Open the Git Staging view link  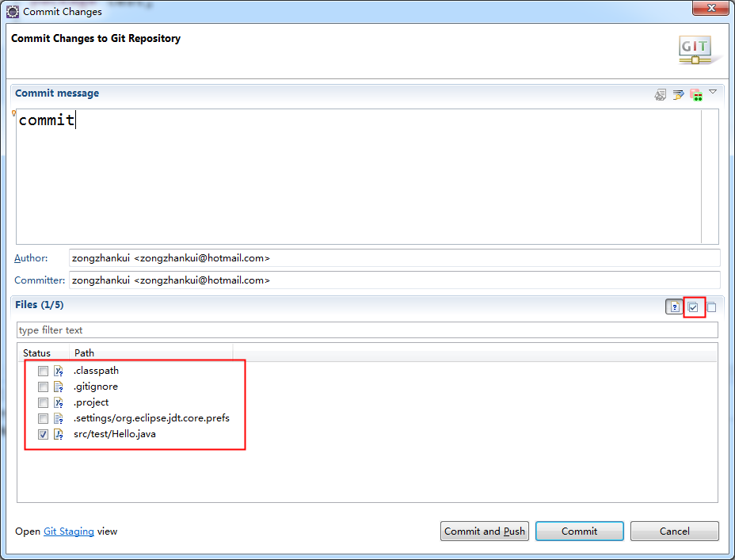click(x=69, y=531)
